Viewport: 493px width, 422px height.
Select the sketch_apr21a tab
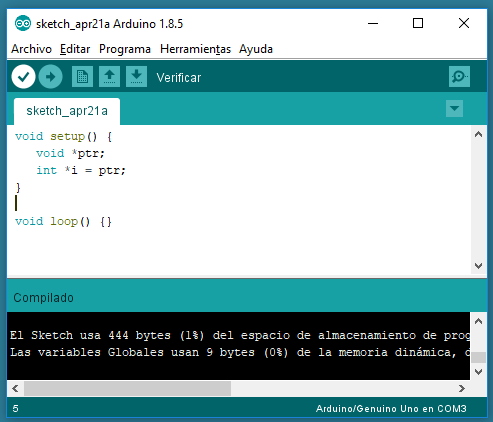(x=67, y=111)
